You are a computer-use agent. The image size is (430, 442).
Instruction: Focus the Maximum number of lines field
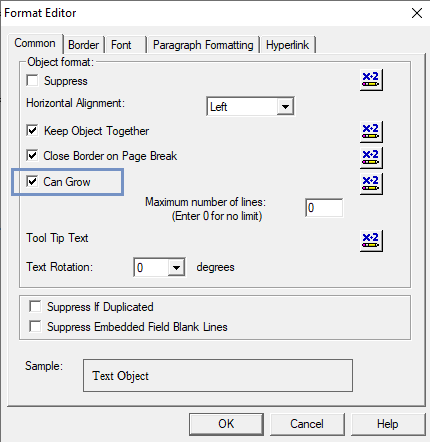(324, 208)
